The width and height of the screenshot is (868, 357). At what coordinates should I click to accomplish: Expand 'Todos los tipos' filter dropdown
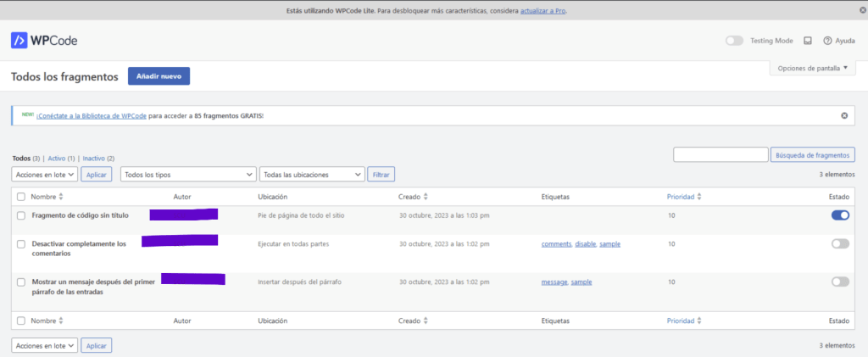pos(187,174)
